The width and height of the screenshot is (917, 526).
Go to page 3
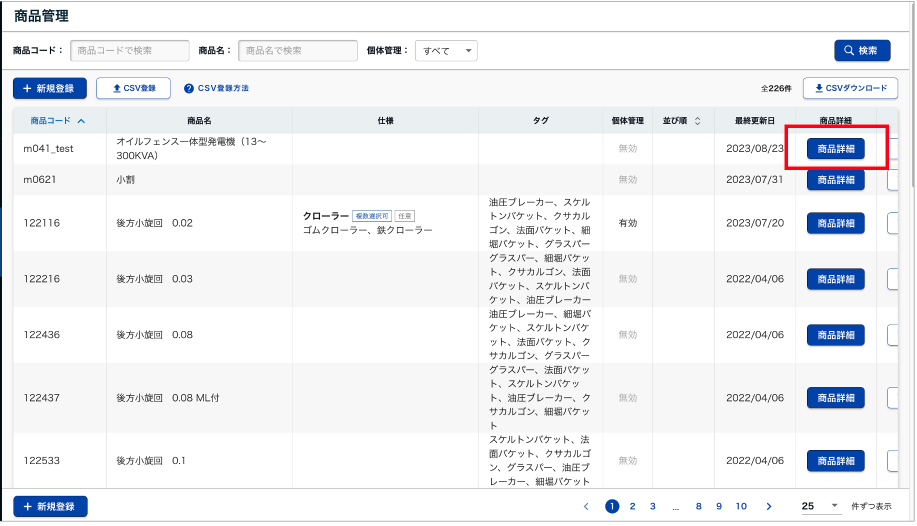[653, 506]
